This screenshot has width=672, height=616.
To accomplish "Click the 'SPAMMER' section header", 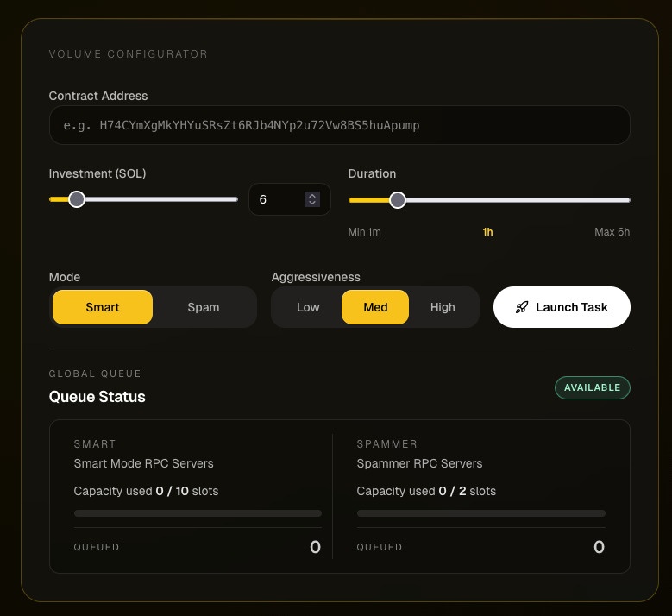I will (387, 444).
